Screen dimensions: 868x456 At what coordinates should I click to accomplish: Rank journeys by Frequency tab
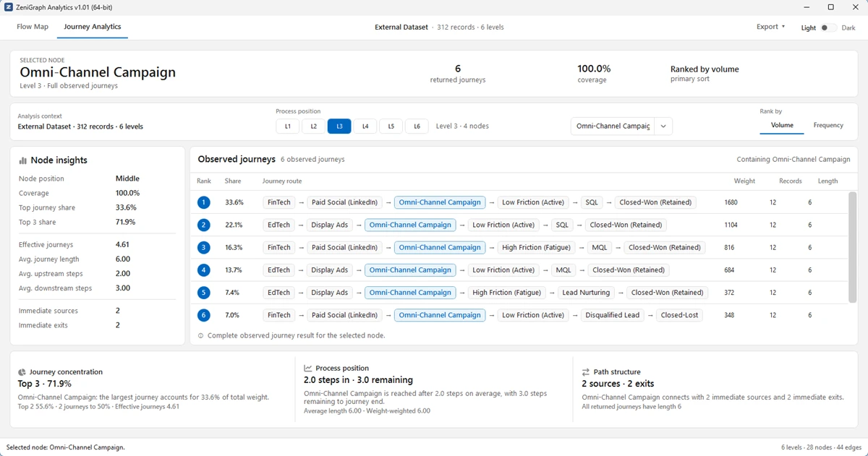828,125
